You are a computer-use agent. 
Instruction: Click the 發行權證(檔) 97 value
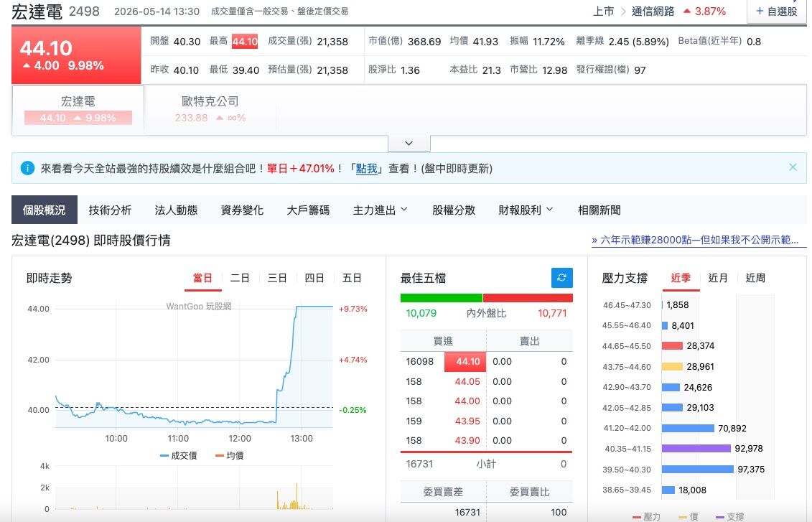pos(640,70)
